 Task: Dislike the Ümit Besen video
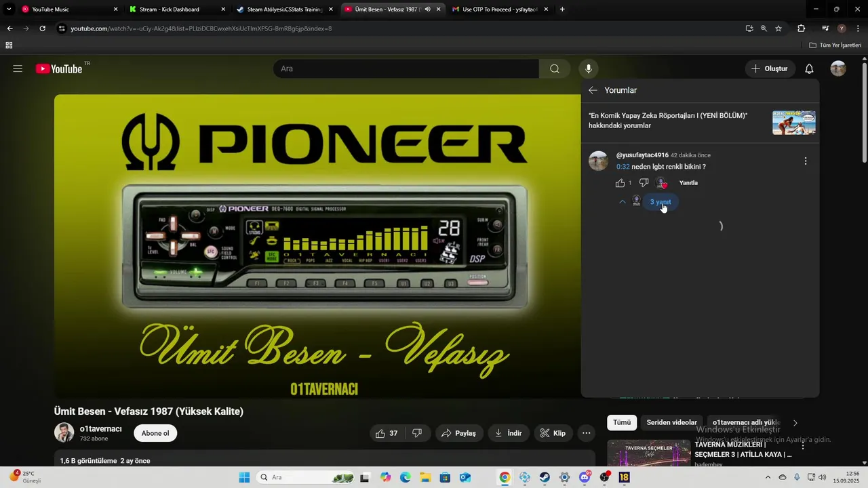(418, 433)
